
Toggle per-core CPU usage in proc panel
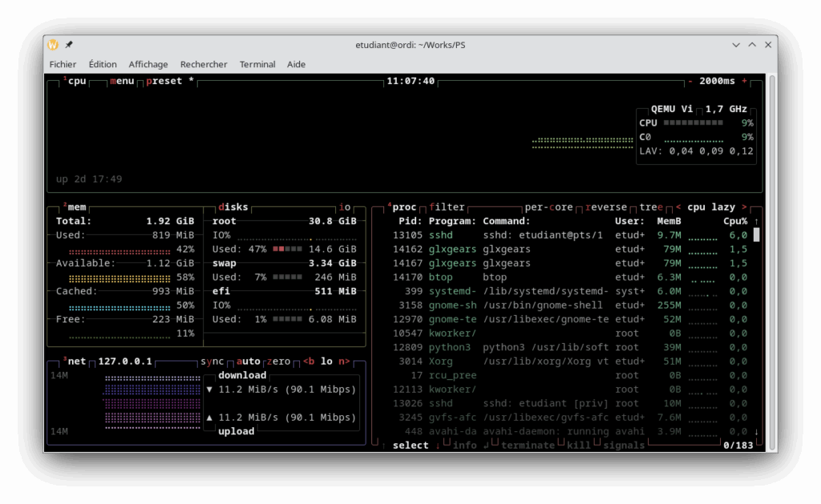tap(549, 207)
